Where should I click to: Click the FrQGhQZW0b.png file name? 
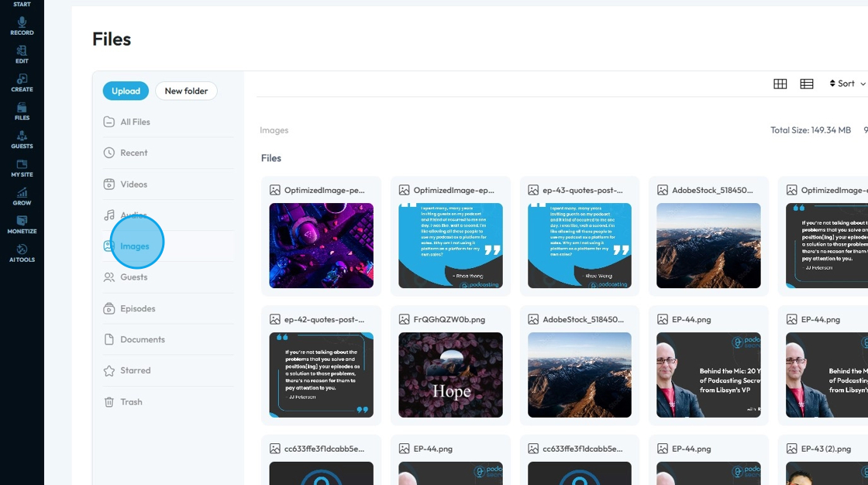point(449,319)
